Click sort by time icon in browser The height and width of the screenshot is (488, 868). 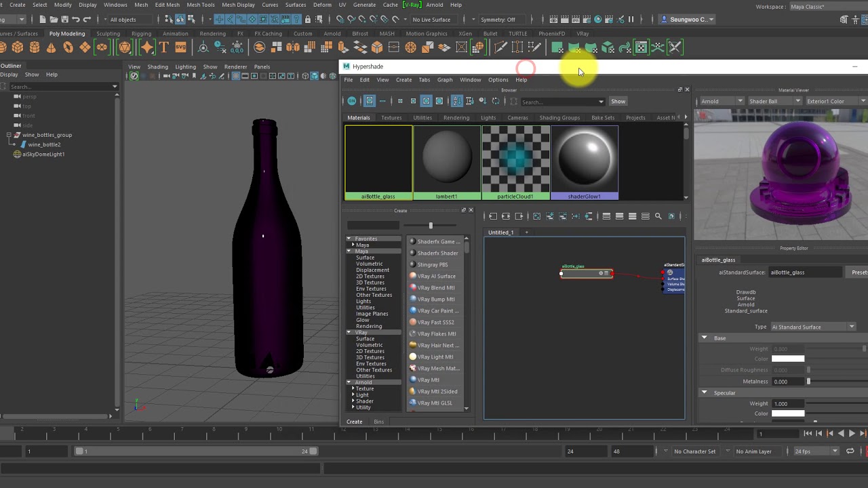point(482,102)
